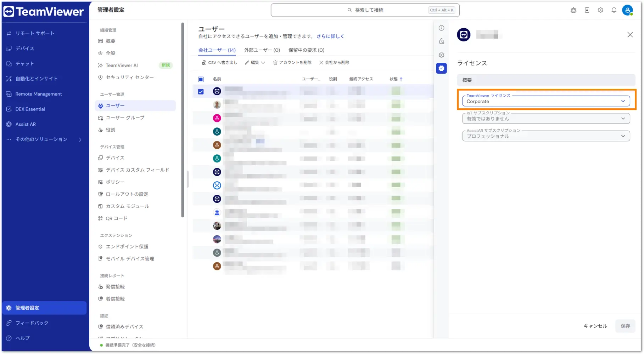The width and height of the screenshot is (644, 354).
Task: Click キャンセル button
Action: (x=595, y=326)
